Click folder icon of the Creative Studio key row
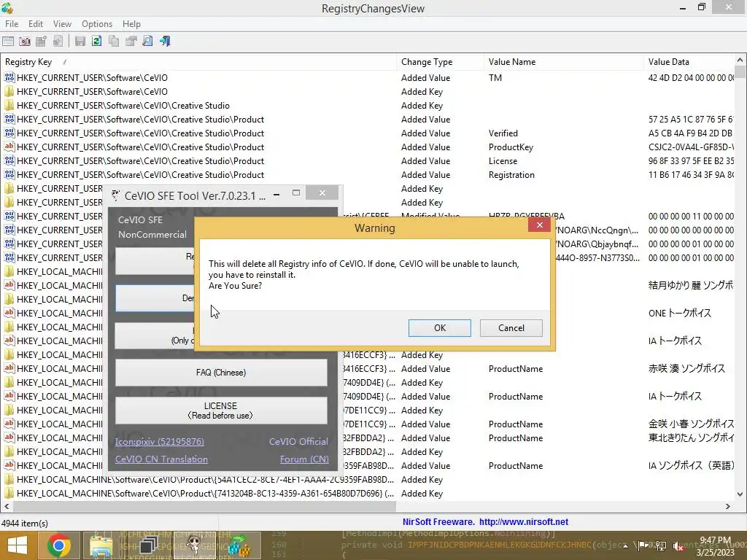The image size is (747, 560). pos(9,105)
